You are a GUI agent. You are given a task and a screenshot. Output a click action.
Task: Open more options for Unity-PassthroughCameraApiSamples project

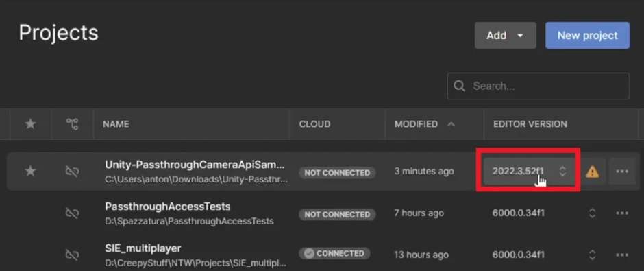coord(622,171)
